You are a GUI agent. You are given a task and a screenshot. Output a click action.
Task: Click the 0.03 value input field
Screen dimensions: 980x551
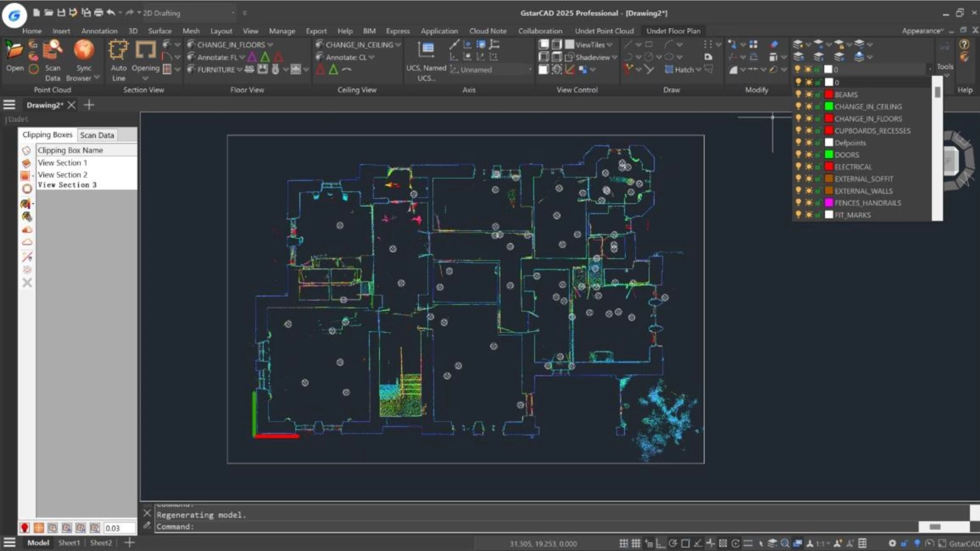119,528
